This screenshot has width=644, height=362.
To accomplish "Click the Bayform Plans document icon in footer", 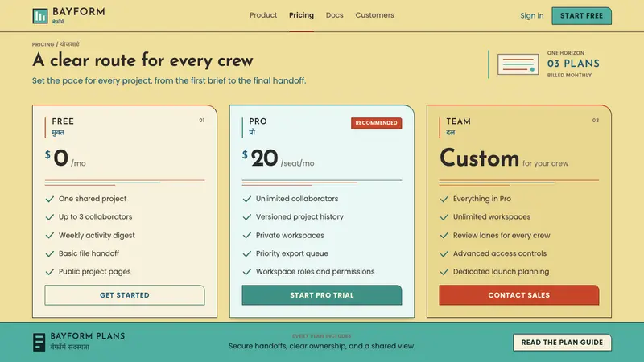I will pyautogui.click(x=39, y=342).
